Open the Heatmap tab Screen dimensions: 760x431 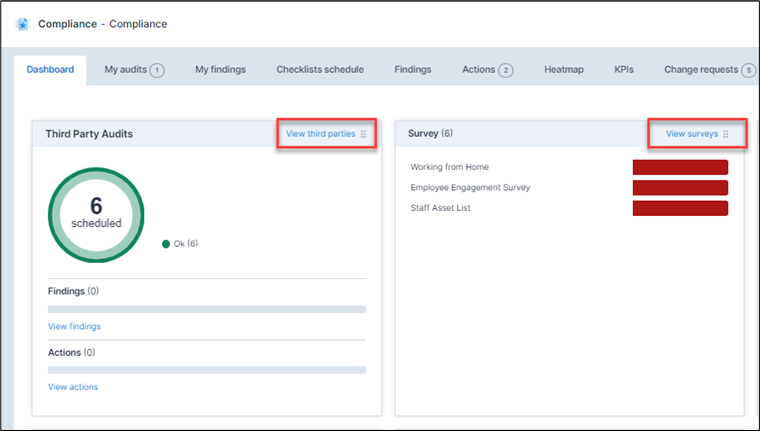point(564,70)
